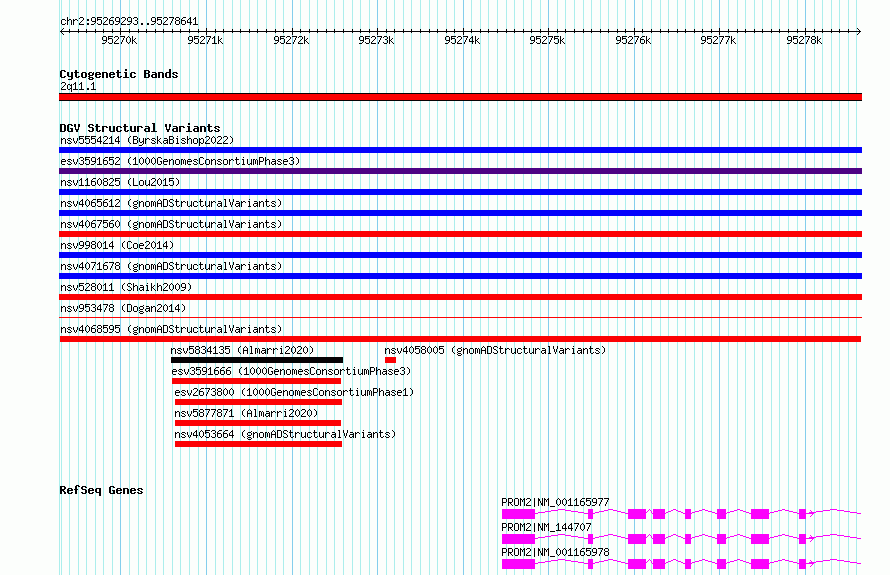Click the 95278k ruler tick label

804,40
